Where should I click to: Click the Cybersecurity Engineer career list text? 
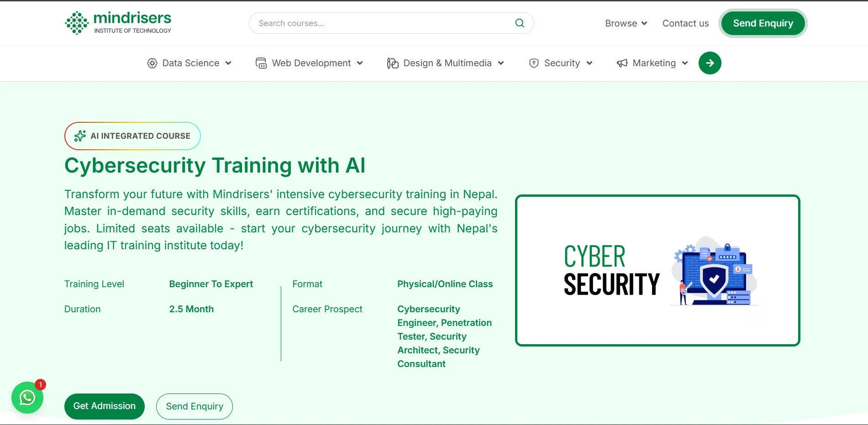[444, 336]
